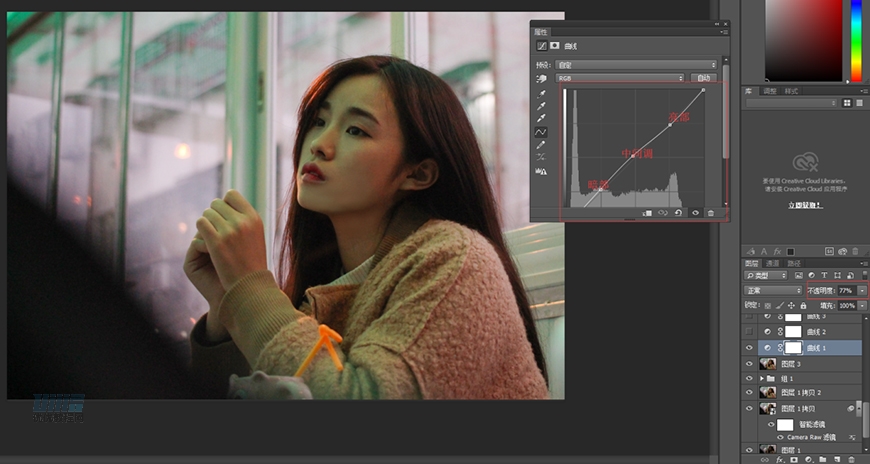Viewport: 870px width, 464px height.
Task: Select the pencil draw curve tool
Action: [541, 145]
